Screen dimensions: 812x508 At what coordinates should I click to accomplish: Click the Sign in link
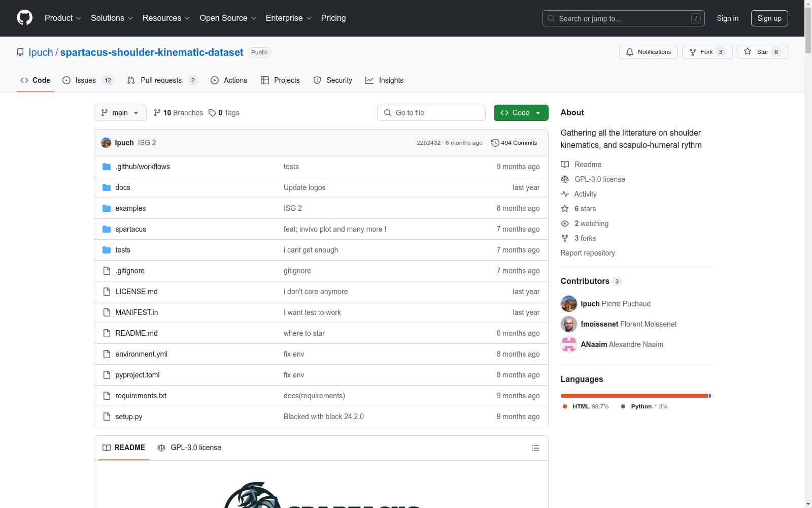pyautogui.click(x=727, y=18)
